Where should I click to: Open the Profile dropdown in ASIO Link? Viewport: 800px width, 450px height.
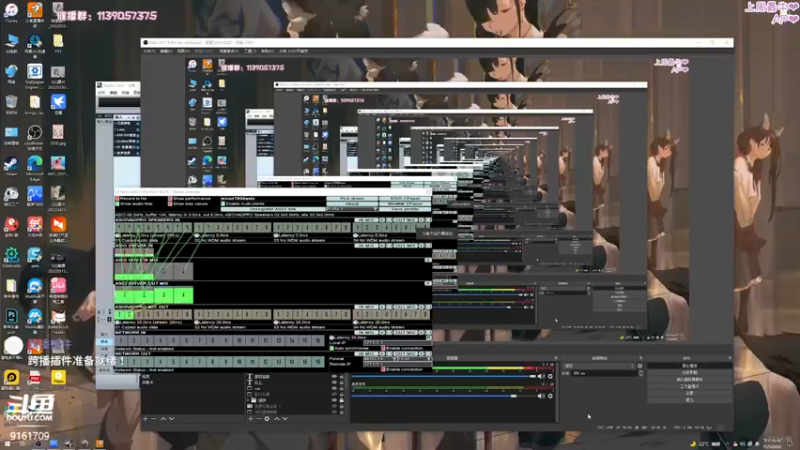click(352, 209)
